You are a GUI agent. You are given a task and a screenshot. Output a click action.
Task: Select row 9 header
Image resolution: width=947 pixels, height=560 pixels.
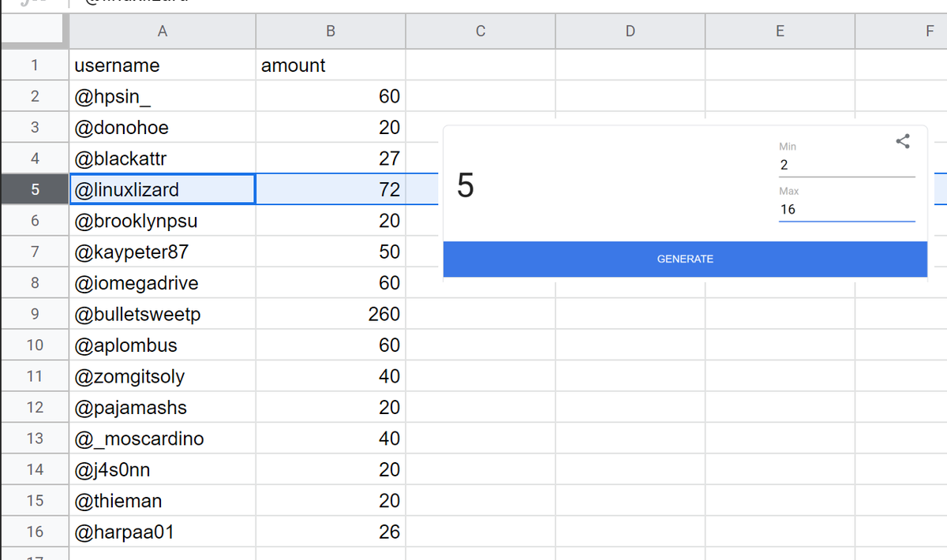click(35, 315)
